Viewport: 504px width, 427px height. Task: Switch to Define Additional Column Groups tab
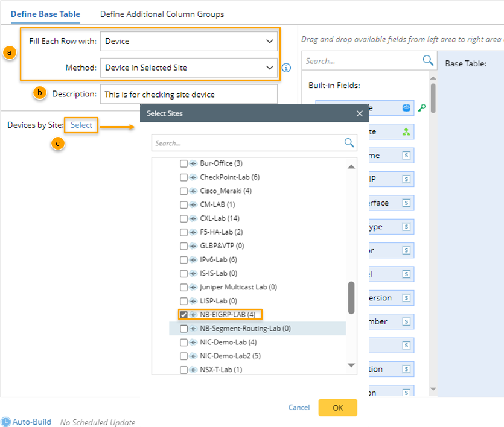coord(162,14)
